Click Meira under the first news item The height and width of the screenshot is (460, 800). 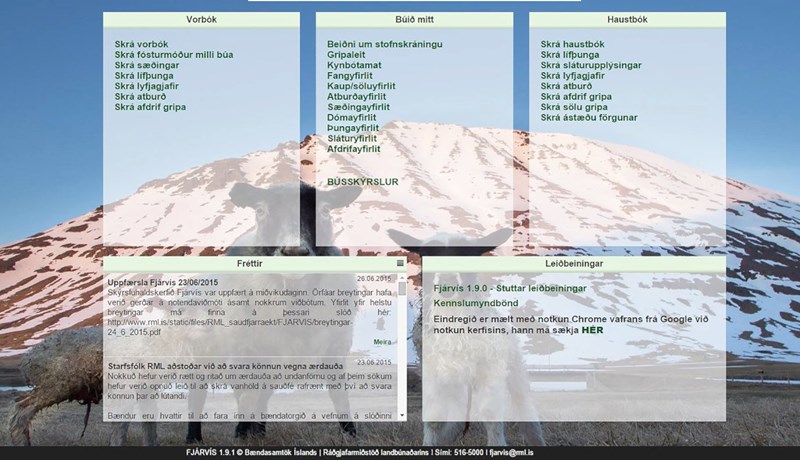[383, 342]
